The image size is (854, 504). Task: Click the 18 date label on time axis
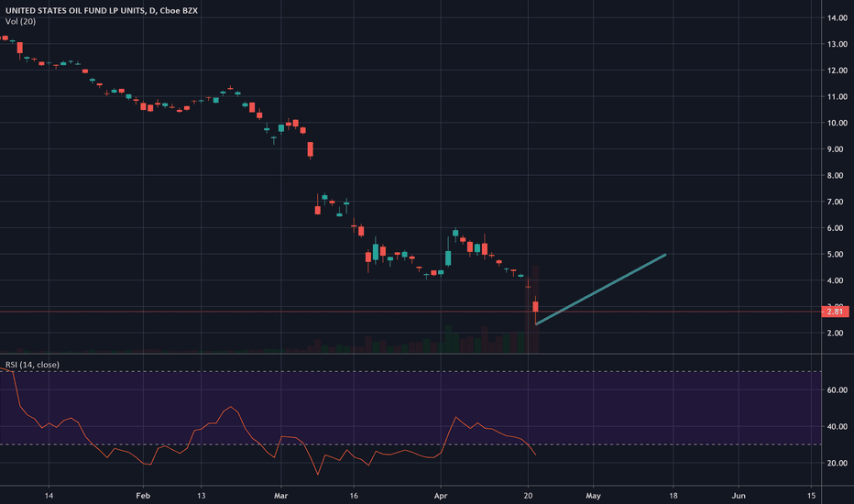tap(673, 496)
